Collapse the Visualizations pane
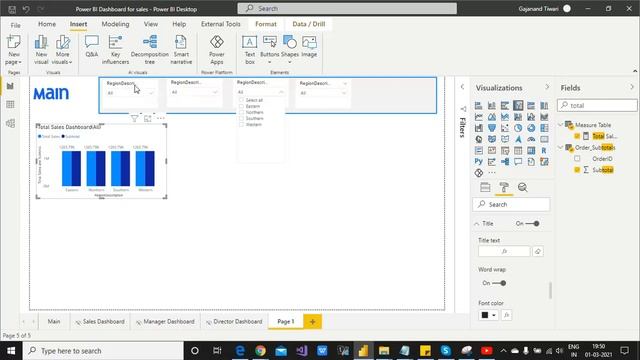This screenshot has height=360, width=640. (547, 87)
